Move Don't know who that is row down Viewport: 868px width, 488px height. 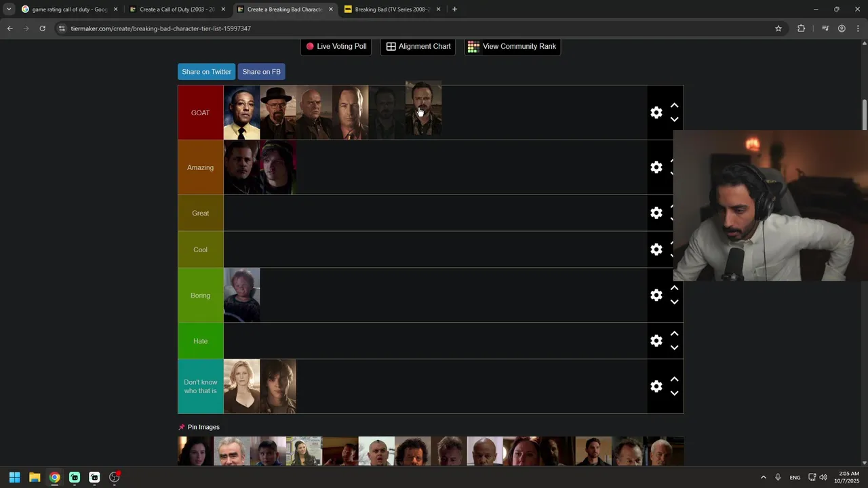click(674, 393)
